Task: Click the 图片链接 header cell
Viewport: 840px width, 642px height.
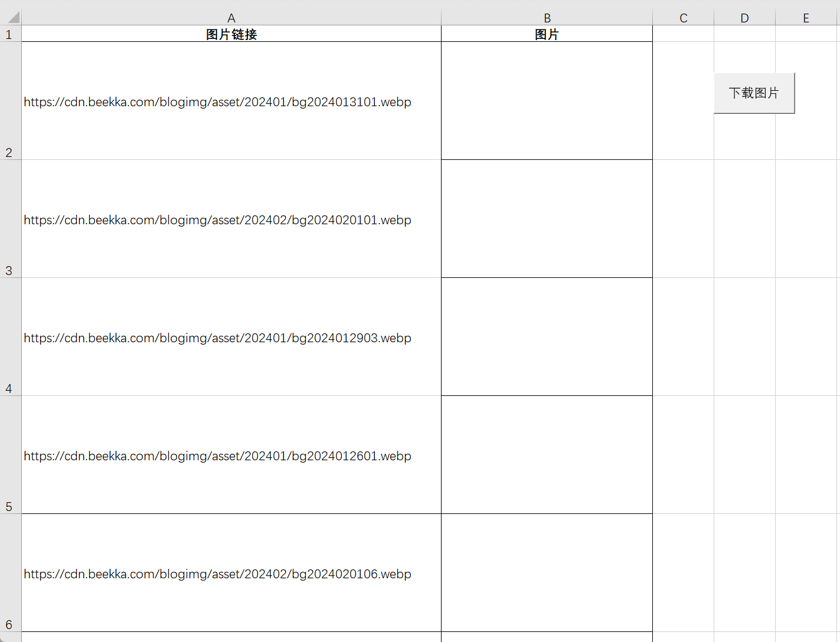Action: tap(231, 34)
